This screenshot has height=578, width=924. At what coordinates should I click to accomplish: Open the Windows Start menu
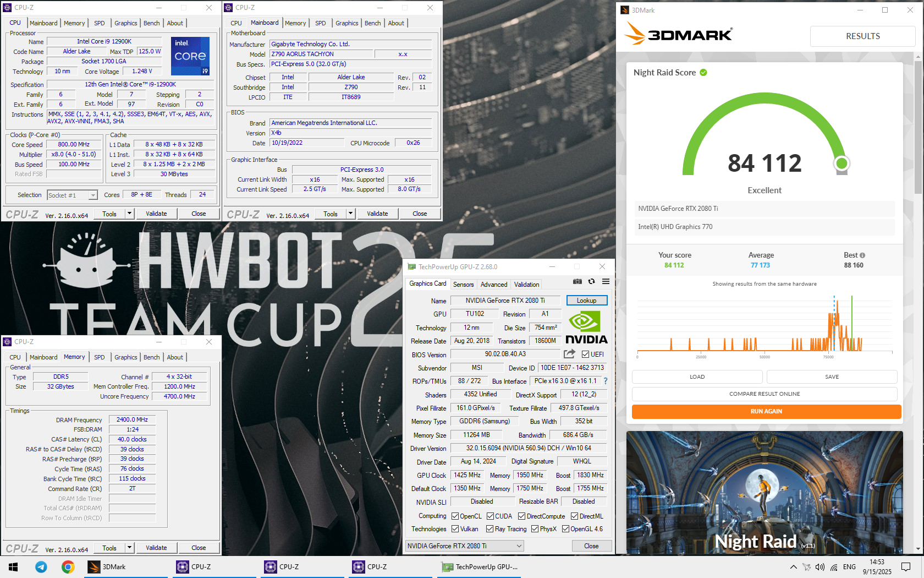point(13,566)
